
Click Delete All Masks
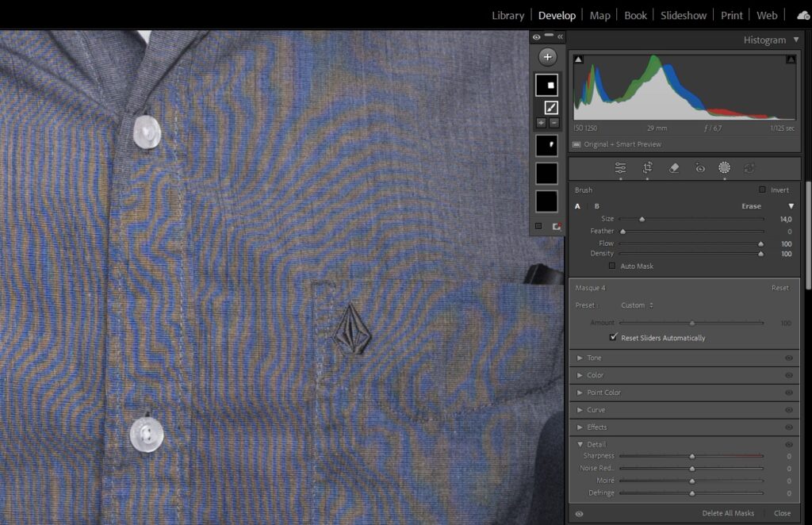(x=728, y=513)
